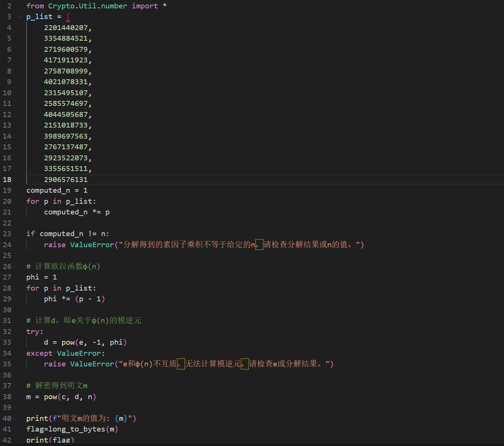Click line number 24 in the gutter
Image resolution: width=504 pixels, height=446 pixels.
pyautogui.click(x=7, y=245)
